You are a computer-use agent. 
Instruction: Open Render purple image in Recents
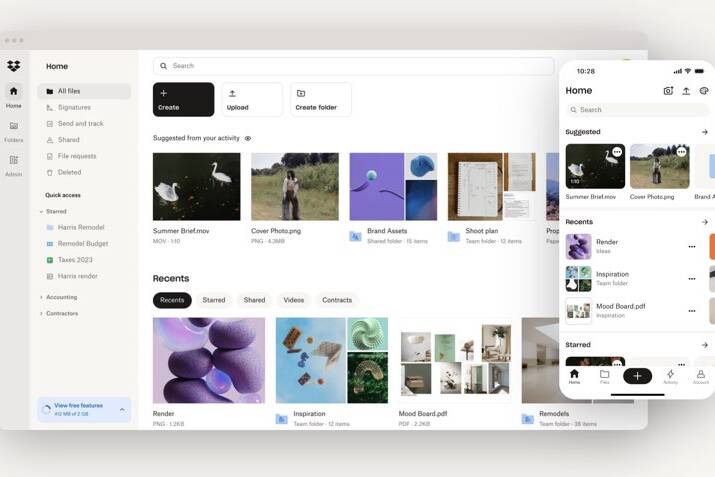pos(209,360)
